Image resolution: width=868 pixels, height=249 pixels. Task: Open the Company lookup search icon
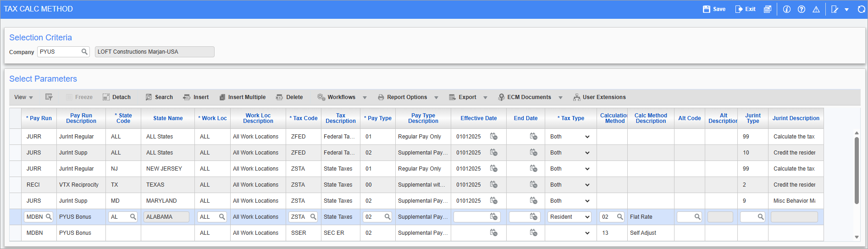(x=84, y=52)
